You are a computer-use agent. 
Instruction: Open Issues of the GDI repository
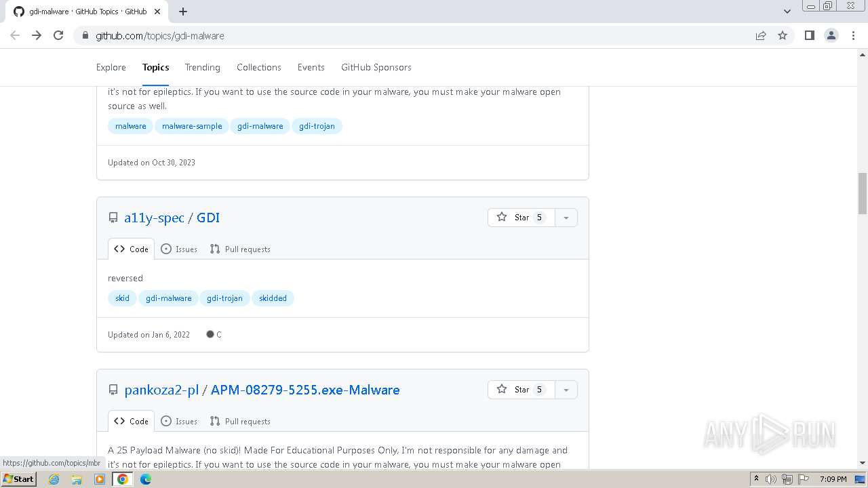coord(179,249)
